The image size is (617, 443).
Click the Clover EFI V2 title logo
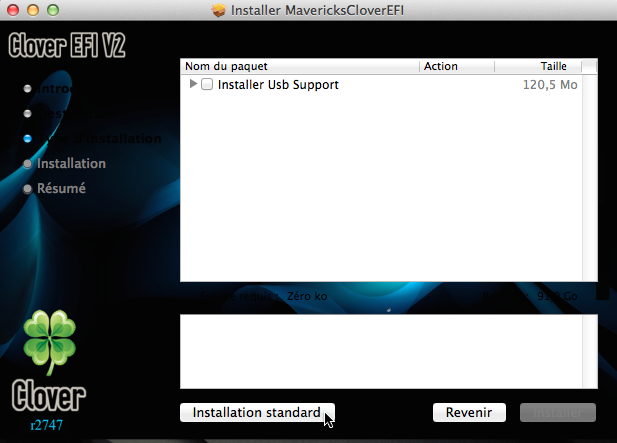(67, 45)
